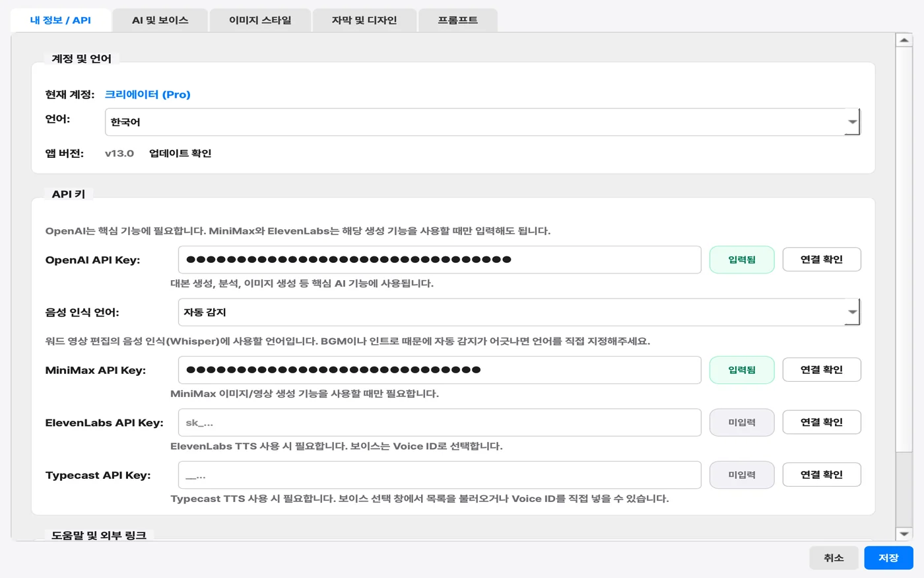Click the API 키 section heading
The width and height of the screenshot is (924, 578).
pos(69,194)
